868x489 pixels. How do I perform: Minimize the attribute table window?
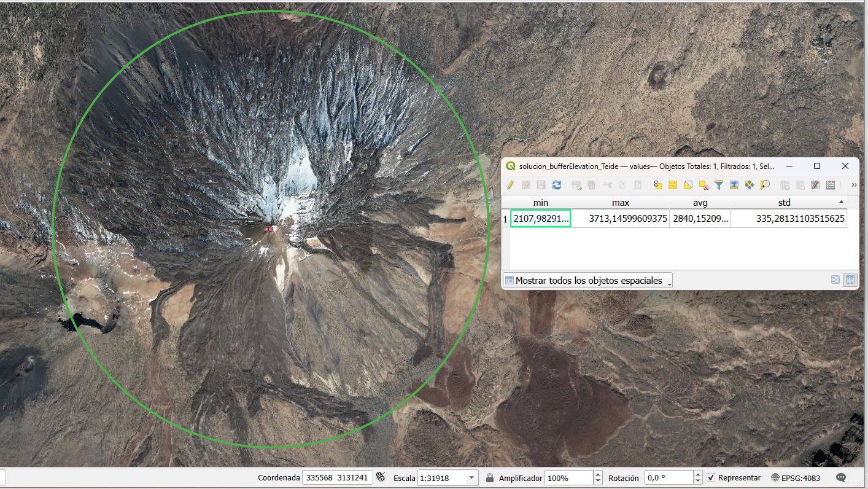[x=789, y=166]
